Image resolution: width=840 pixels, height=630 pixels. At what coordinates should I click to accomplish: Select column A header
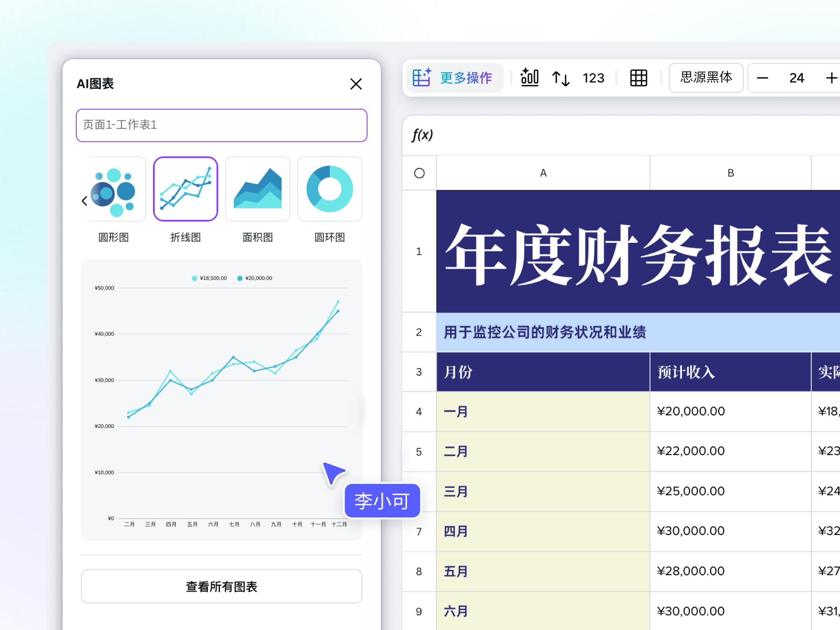tap(543, 173)
